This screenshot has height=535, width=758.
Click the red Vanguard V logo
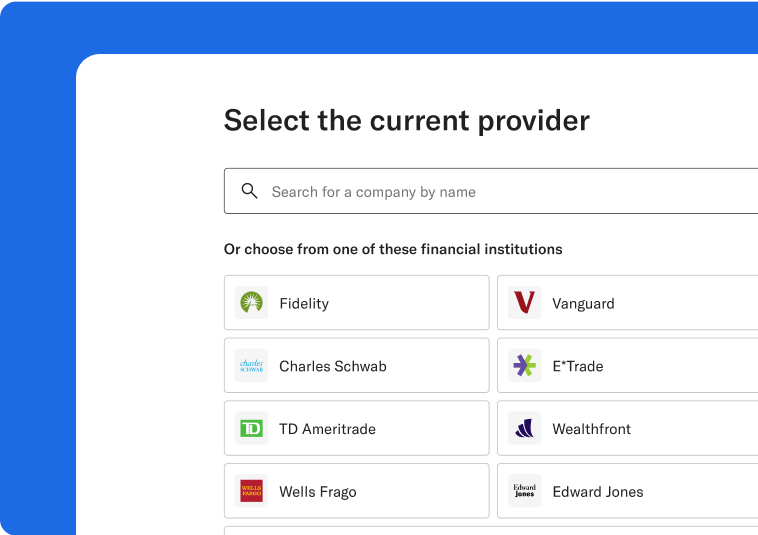coord(524,303)
